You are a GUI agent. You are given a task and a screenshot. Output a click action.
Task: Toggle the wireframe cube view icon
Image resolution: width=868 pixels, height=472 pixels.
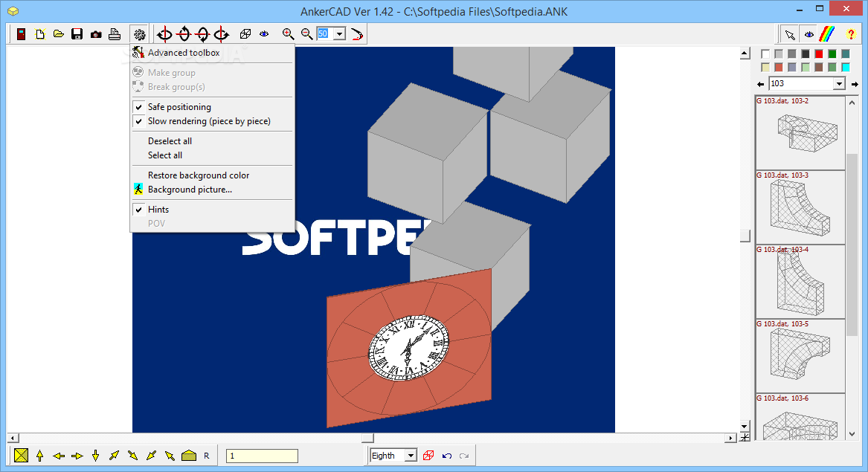pyautogui.click(x=245, y=34)
